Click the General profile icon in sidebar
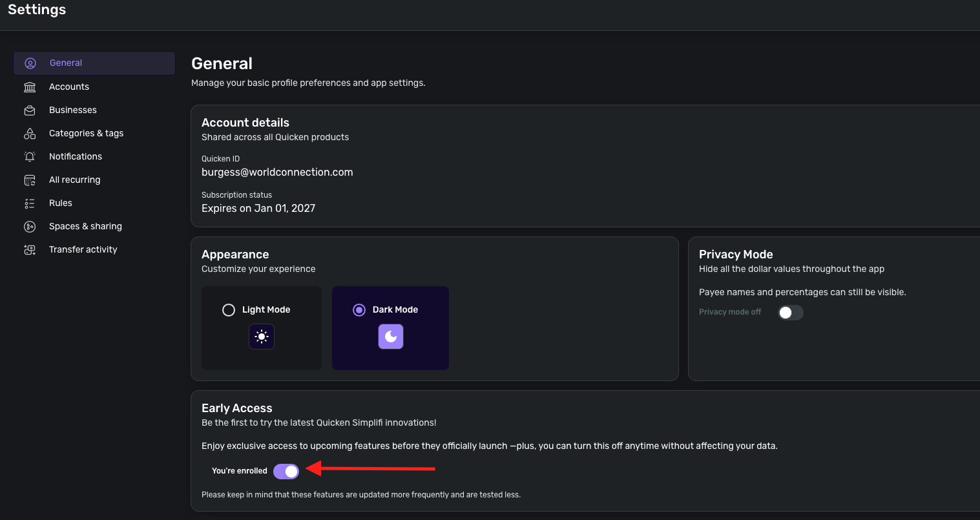This screenshot has height=520, width=980. pos(30,63)
